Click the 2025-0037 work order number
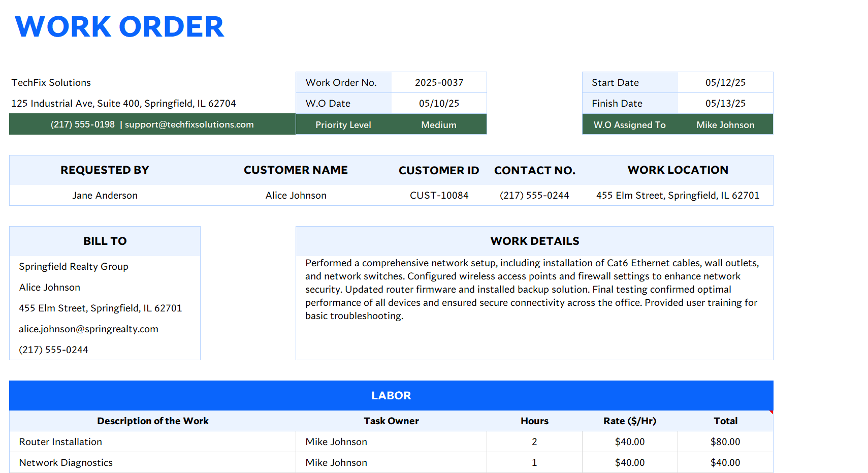This screenshot has width=868, height=473. tap(439, 83)
